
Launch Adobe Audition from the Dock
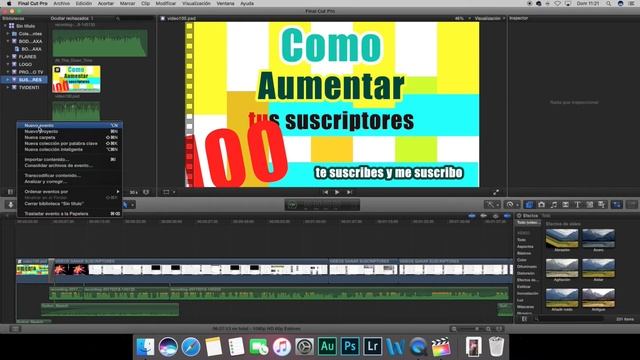tap(327, 347)
